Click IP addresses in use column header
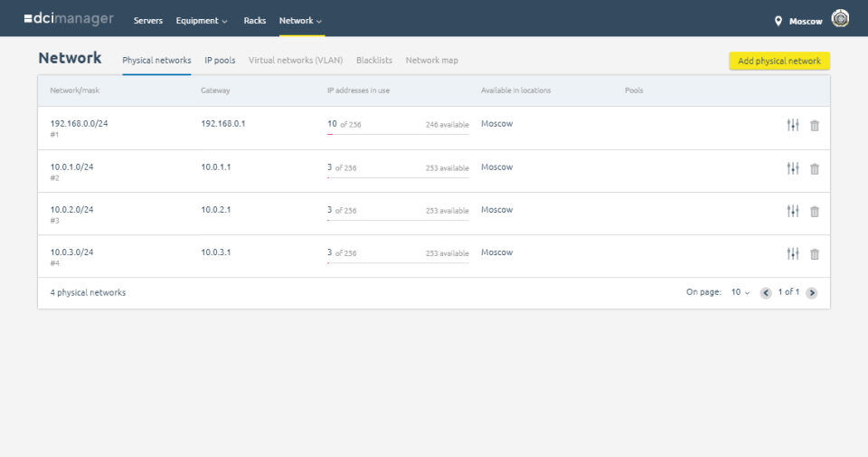The width and height of the screenshot is (868, 457). pyautogui.click(x=358, y=90)
